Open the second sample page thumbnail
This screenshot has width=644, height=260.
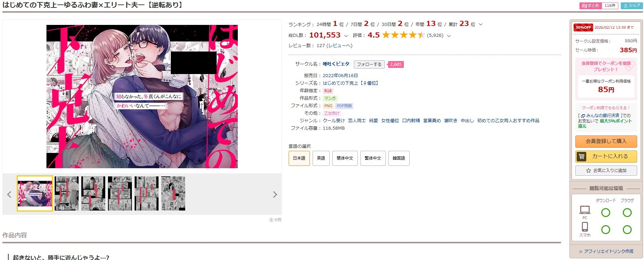point(67,193)
